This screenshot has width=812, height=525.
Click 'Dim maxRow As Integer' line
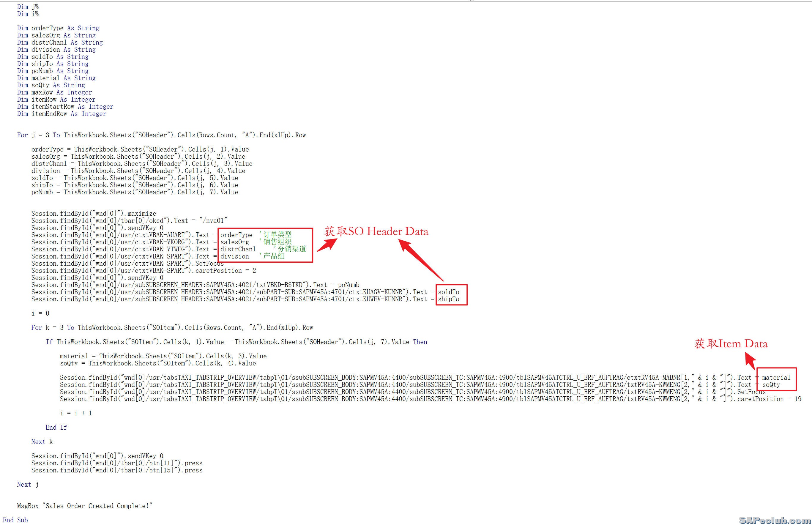pos(55,93)
